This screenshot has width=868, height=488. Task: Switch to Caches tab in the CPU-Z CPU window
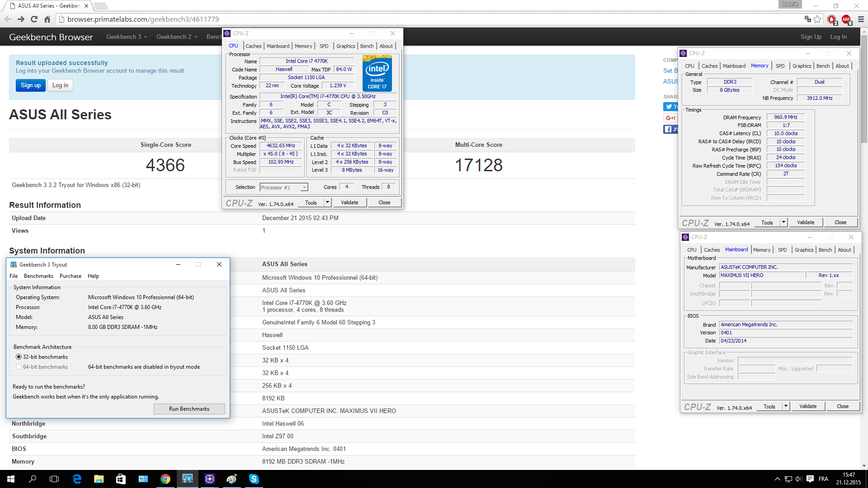(254, 46)
